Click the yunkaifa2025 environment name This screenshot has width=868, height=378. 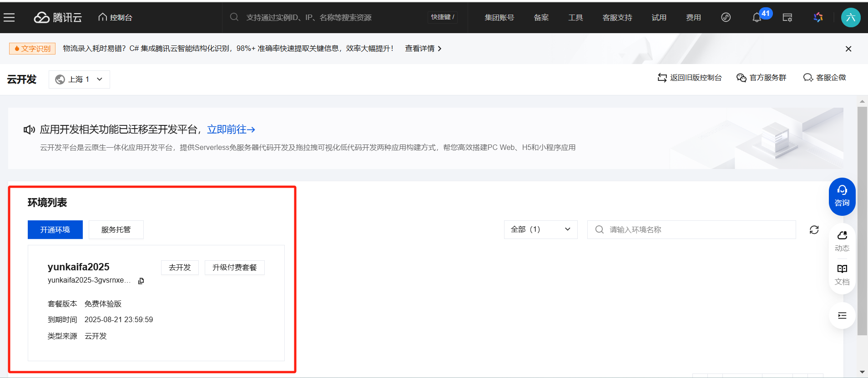[79, 267]
